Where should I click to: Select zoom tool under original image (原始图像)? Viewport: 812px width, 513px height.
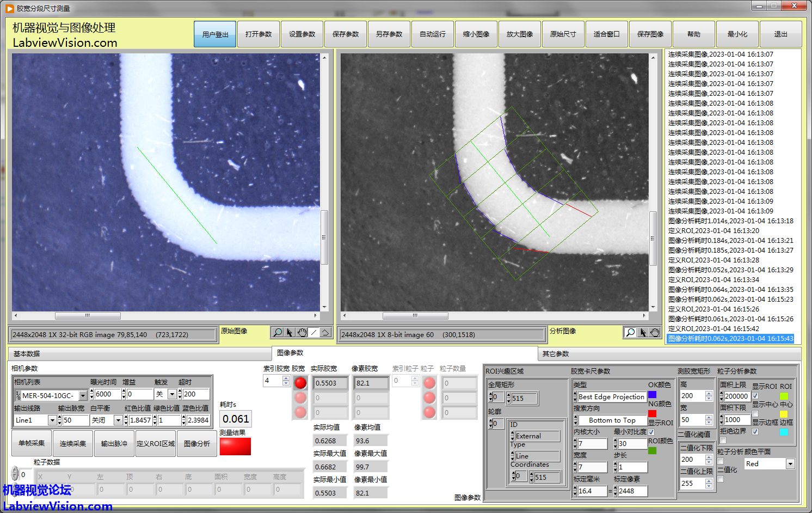(278, 332)
